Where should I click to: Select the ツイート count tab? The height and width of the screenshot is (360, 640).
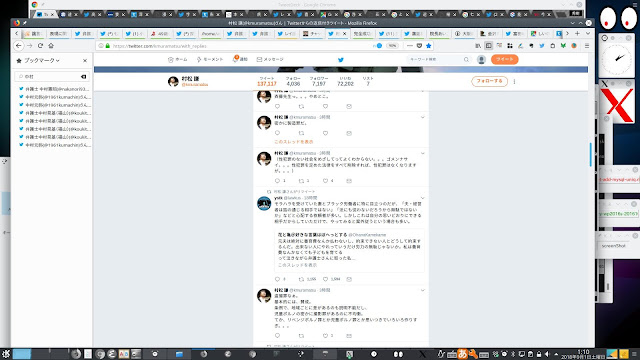[267, 81]
